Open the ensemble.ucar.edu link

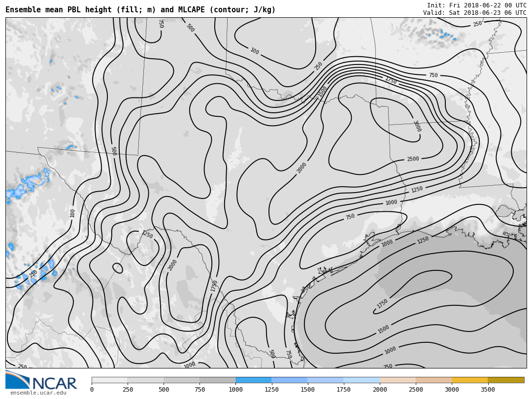coord(38,393)
